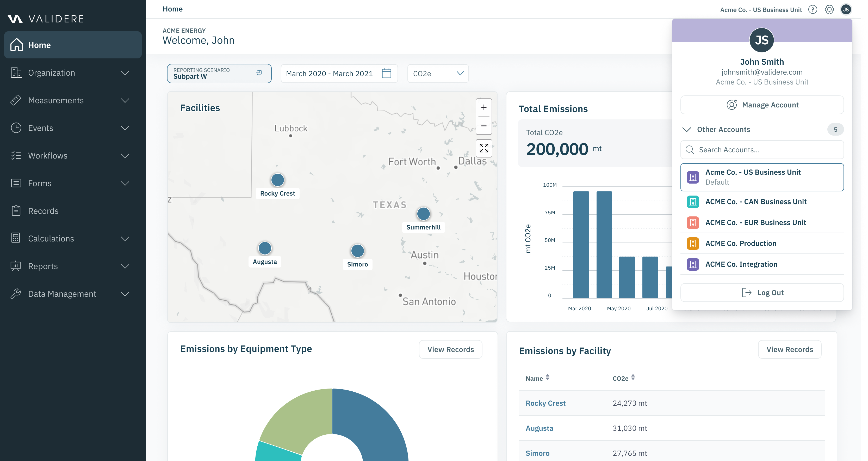
Task: Switch to ACME Co. - EUR Business Unit account
Action: (x=762, y=223)
